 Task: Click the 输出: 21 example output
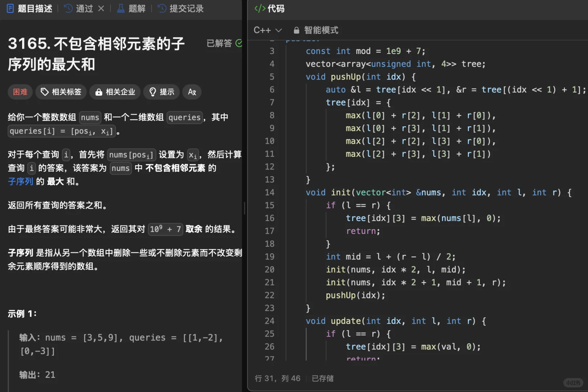pos(37,375)
